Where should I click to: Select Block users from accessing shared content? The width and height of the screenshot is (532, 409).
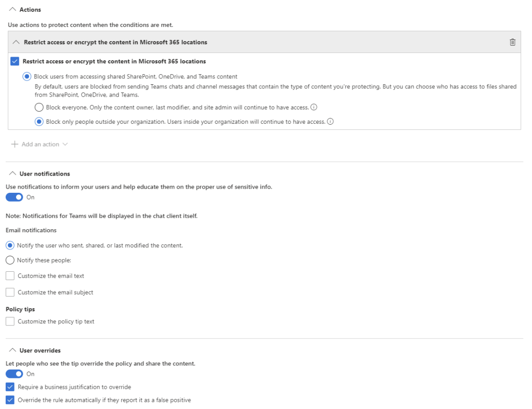27,76
